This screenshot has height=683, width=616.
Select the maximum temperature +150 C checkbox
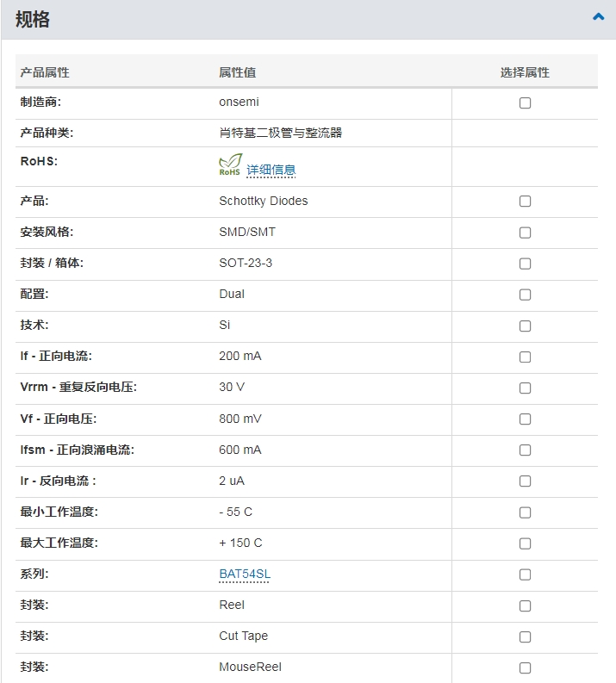point(525,543)
